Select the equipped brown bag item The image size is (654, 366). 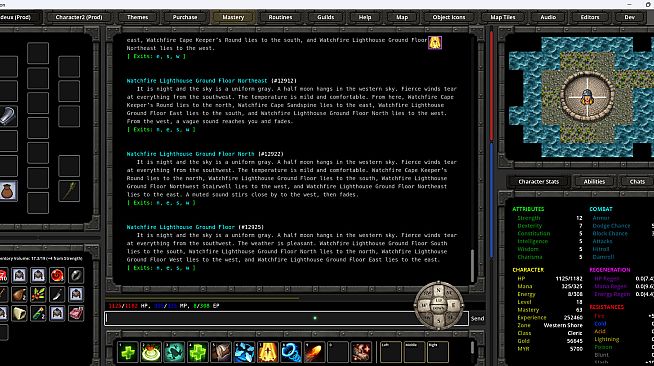pyautogui.click(x=8, y=191)
